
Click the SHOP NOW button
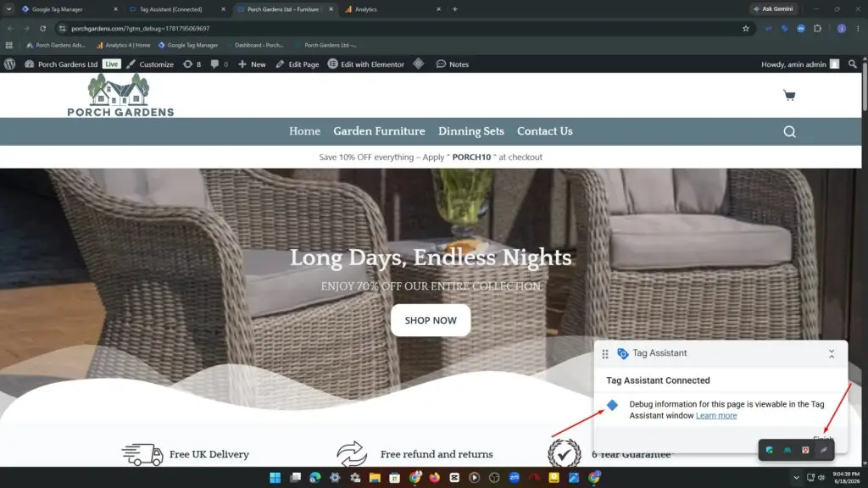[x=431, y=320]
